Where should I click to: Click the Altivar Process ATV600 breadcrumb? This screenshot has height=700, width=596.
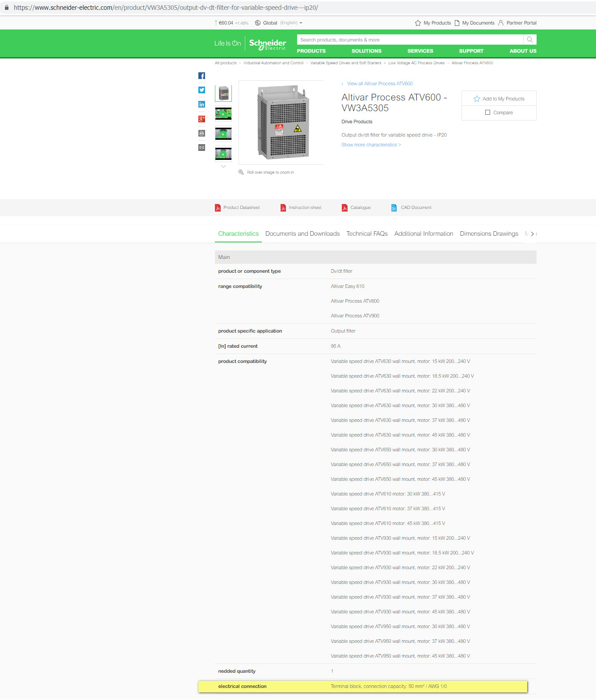coord(472,63)
